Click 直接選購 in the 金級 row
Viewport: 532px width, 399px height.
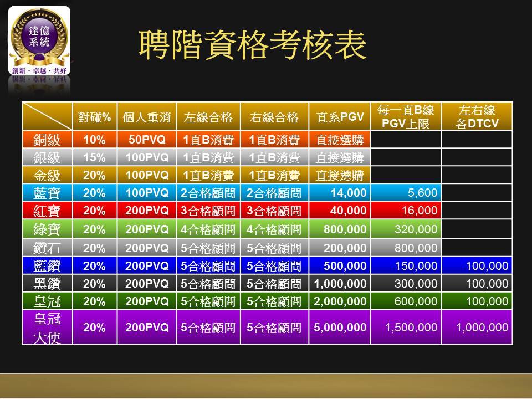click(x=340, y=175)
